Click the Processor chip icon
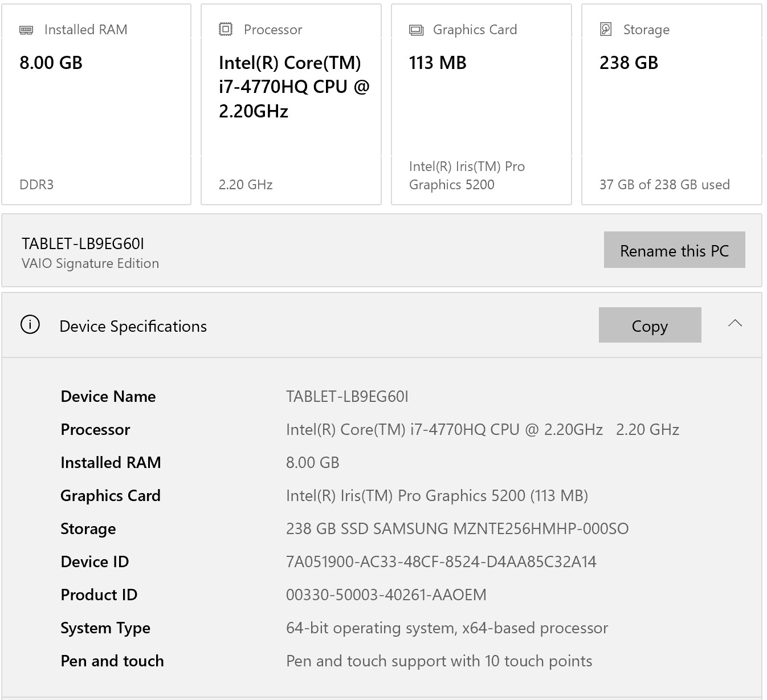This screenshot has height=700, width=767. [x=226, y=29]
